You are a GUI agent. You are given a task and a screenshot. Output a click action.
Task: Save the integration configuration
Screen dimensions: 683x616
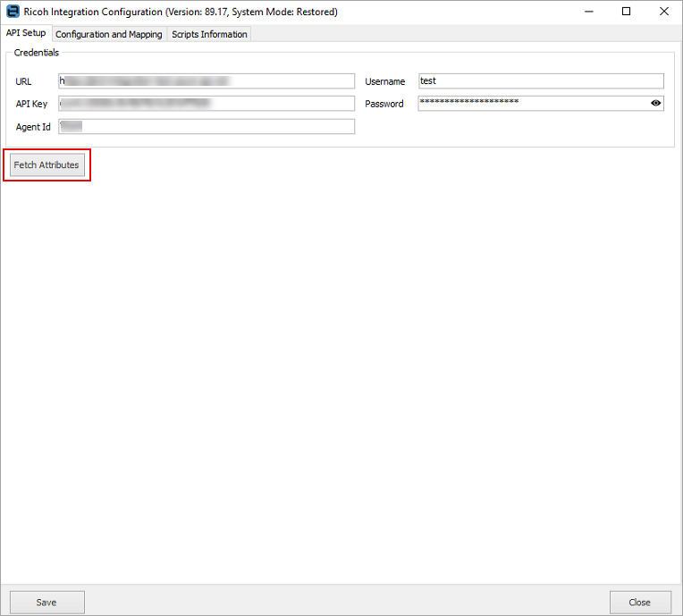point(47,602)
